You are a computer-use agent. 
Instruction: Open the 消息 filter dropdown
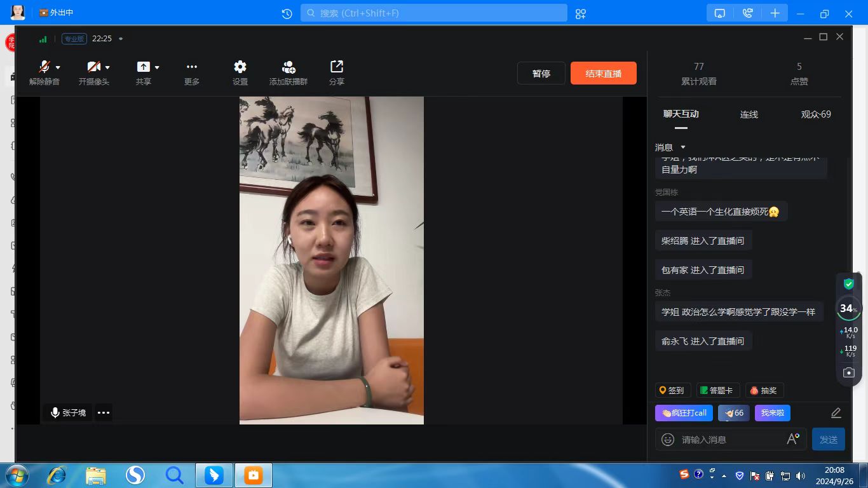[x=683, y=147]
